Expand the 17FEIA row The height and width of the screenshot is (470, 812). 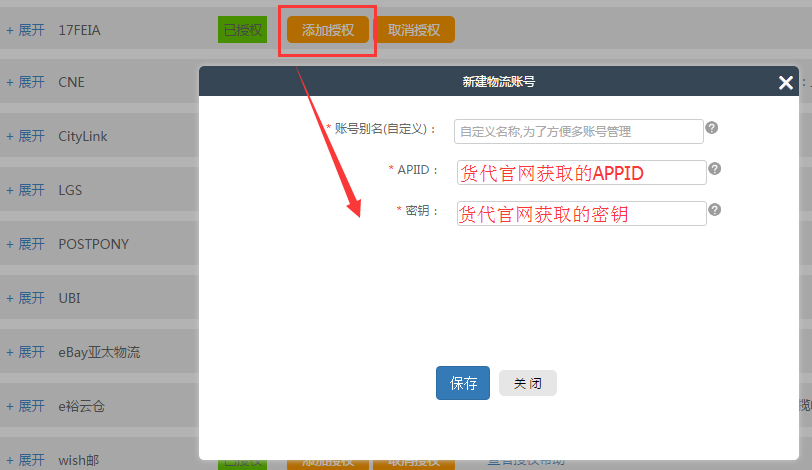tap(25, 30)
